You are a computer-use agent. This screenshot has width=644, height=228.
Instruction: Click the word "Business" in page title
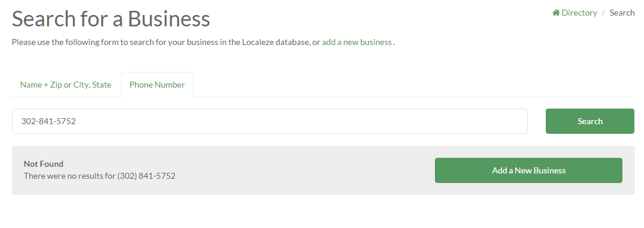(x=169, y=19)
